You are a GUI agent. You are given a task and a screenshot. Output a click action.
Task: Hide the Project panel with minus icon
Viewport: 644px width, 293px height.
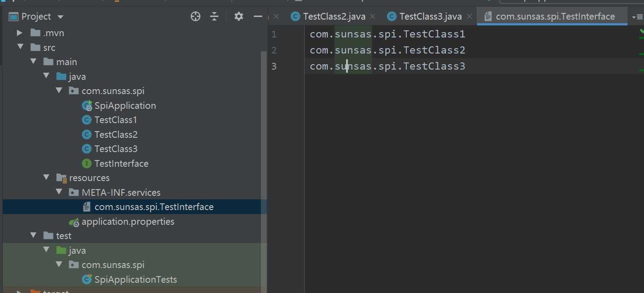(x=258, y=17)
